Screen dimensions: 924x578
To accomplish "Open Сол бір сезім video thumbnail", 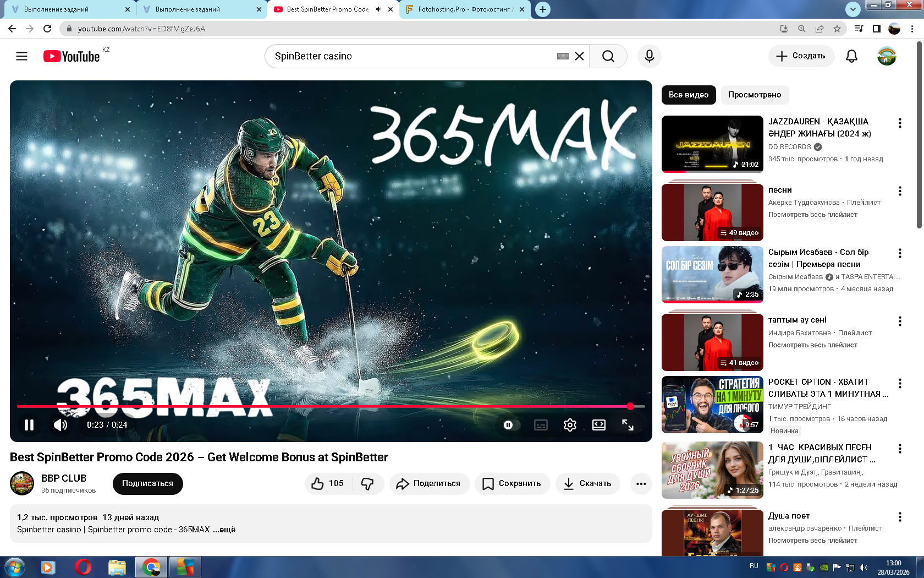I will (712, 275).
